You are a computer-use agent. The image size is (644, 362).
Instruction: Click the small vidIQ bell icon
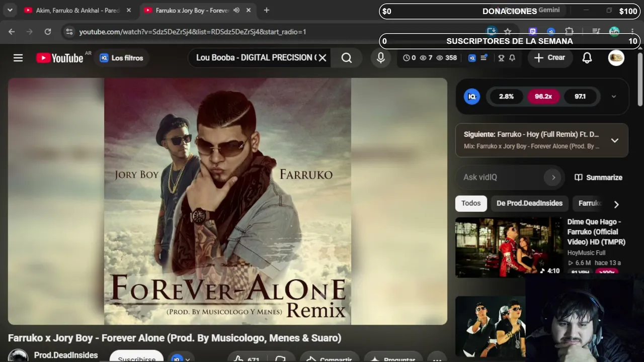pos(512,58)
